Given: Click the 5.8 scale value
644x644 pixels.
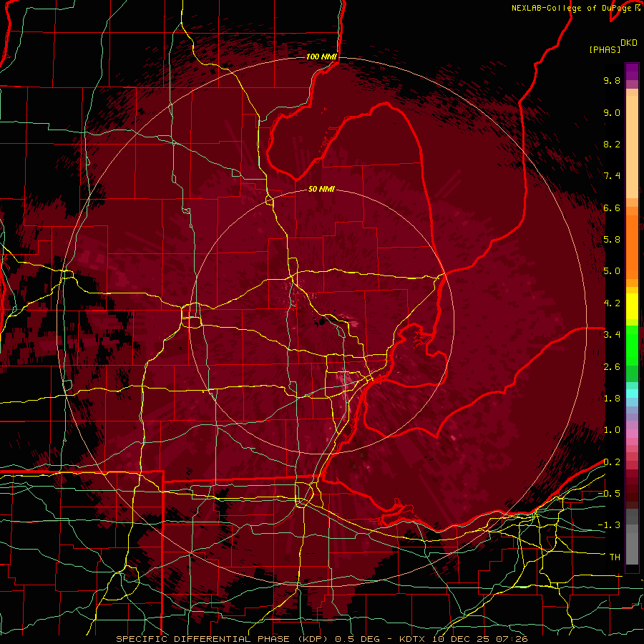Looking at the screenshot, I should [x=612, y=240].
